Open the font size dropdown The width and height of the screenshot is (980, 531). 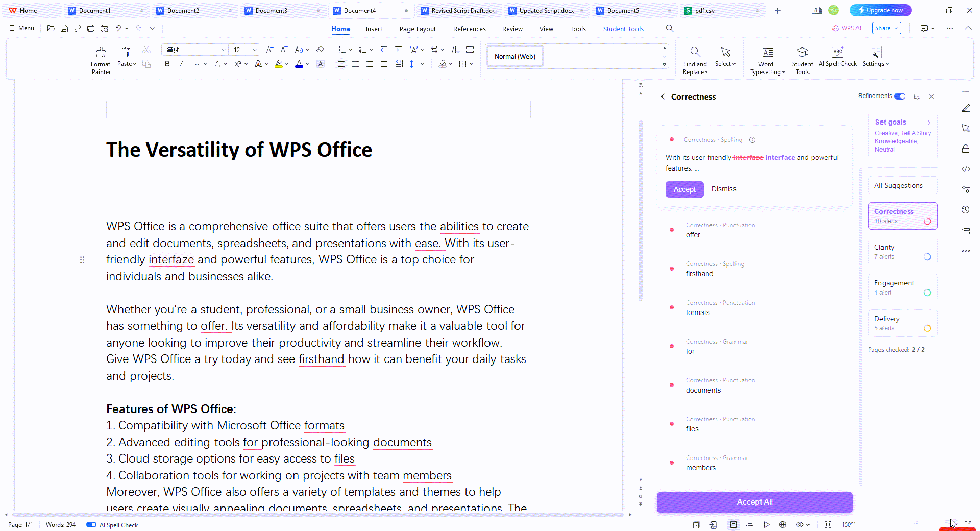pos(254,50)
